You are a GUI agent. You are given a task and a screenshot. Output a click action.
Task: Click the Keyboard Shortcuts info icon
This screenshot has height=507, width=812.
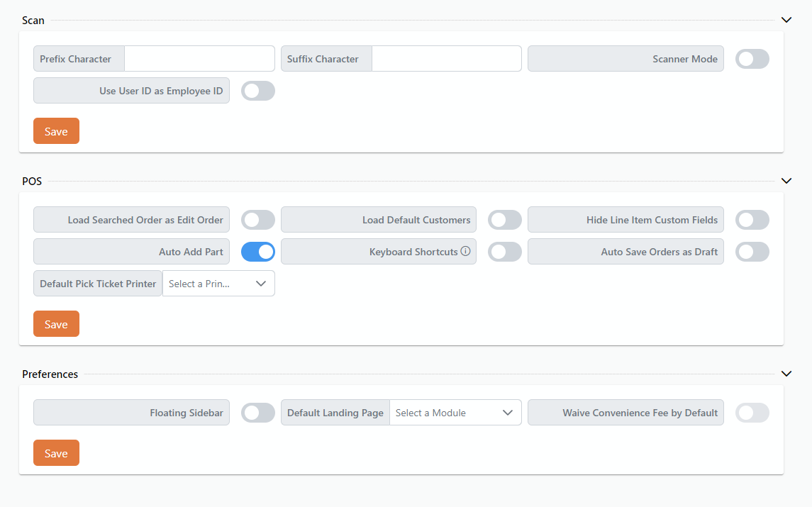coord(466,251)
